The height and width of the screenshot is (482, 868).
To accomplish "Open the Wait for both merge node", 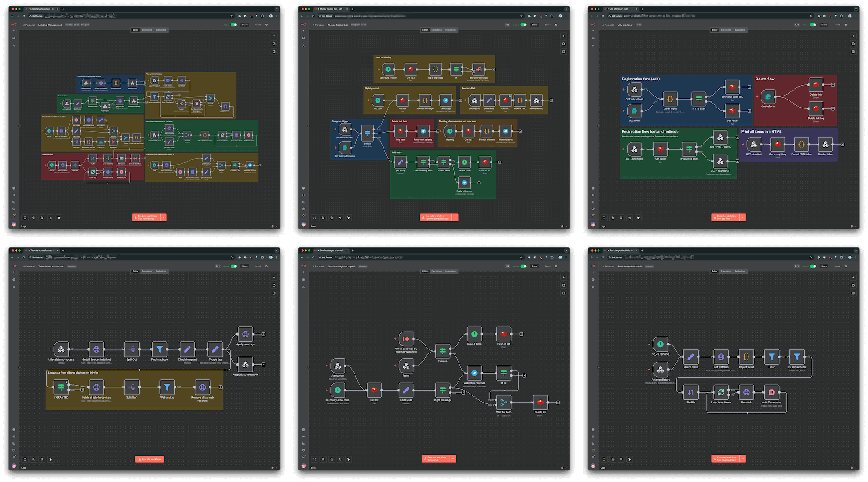I will click(x=504, y=403).
